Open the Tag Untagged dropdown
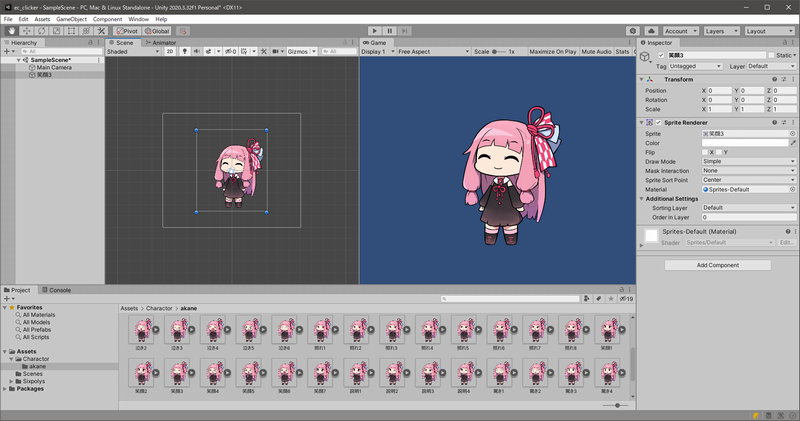 pyautogui.click(x=695, y=66)
